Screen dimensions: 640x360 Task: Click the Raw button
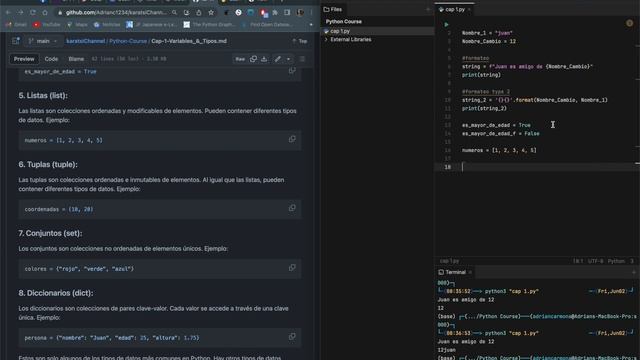pos(240,59)
